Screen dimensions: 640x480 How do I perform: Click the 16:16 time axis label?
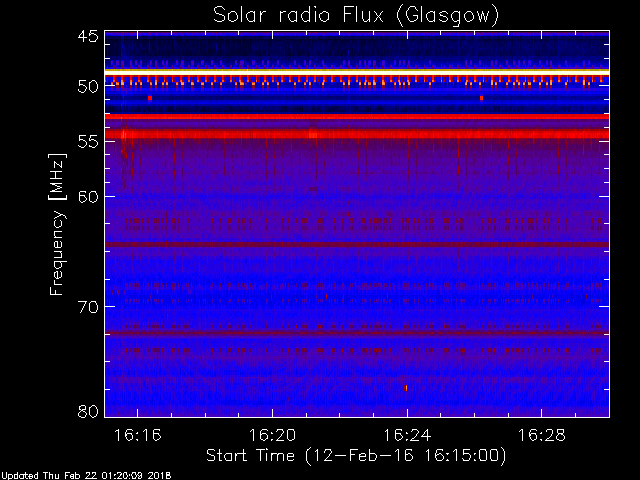(x=138, y=435)
